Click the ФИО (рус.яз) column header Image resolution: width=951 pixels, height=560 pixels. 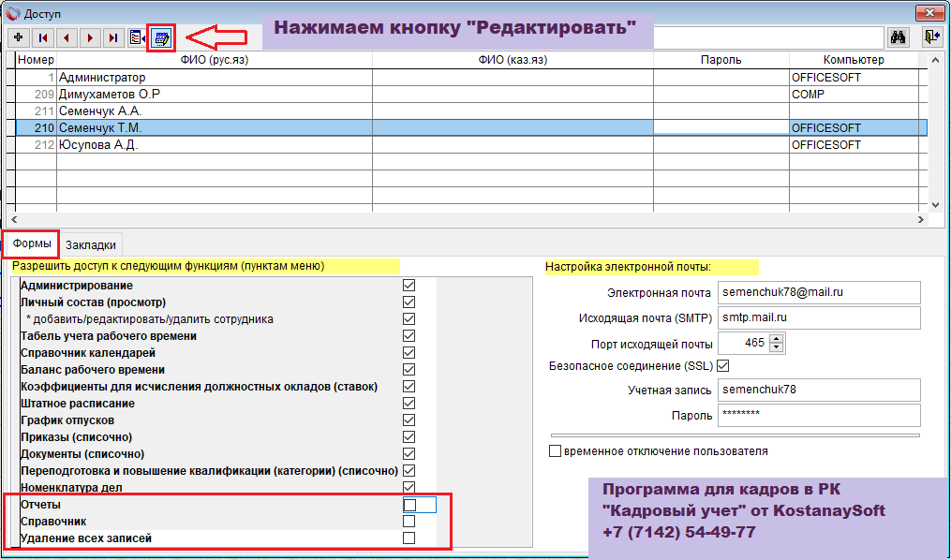pyautogui.click(x=215, y=60)
